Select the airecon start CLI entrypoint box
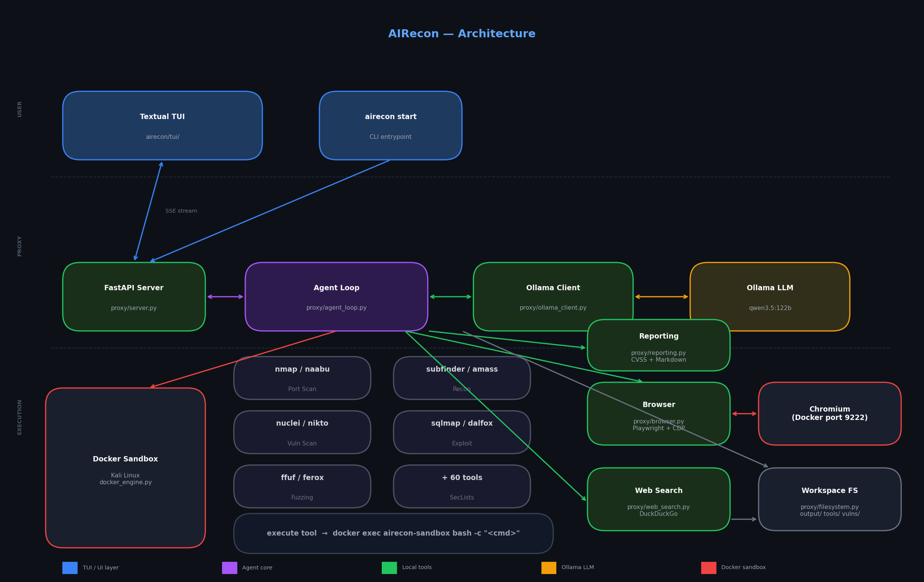 point(390,126)
